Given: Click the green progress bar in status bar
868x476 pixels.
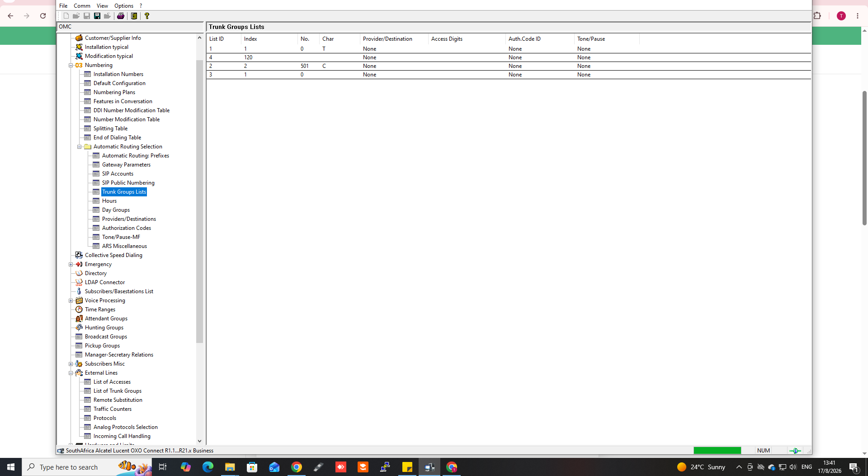Looking at the screenshot, I should click(x=717, y=451).
